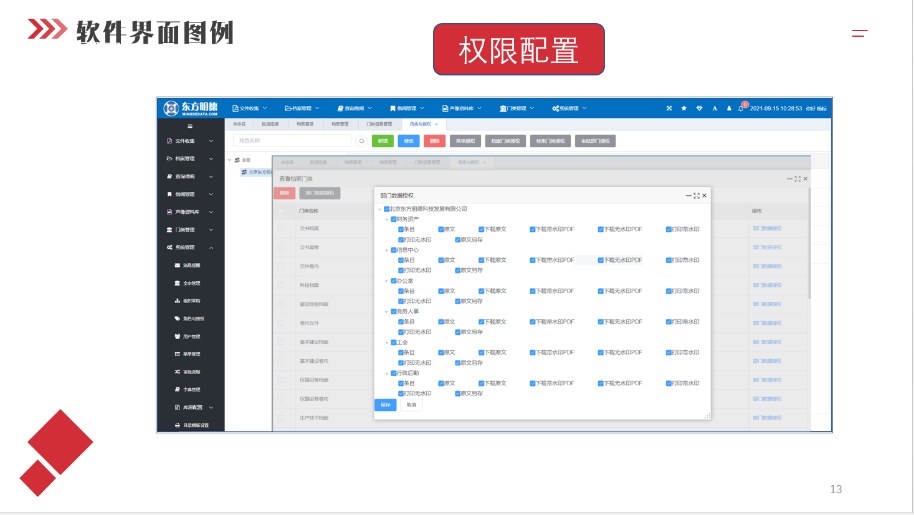Click the blue 保存 button in dialog
This screenshot has height=515, width=914.
[385, 405]
